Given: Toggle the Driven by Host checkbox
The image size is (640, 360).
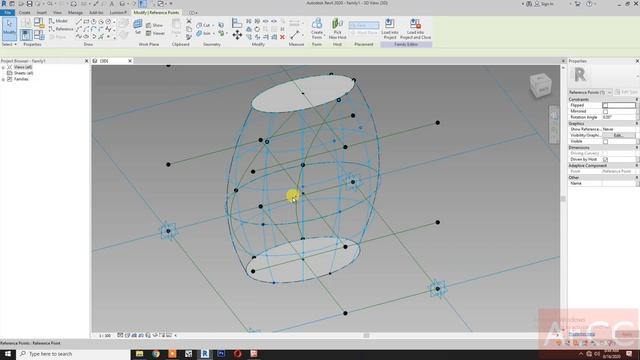Looking at the screenshot, I should click(605, 159).
